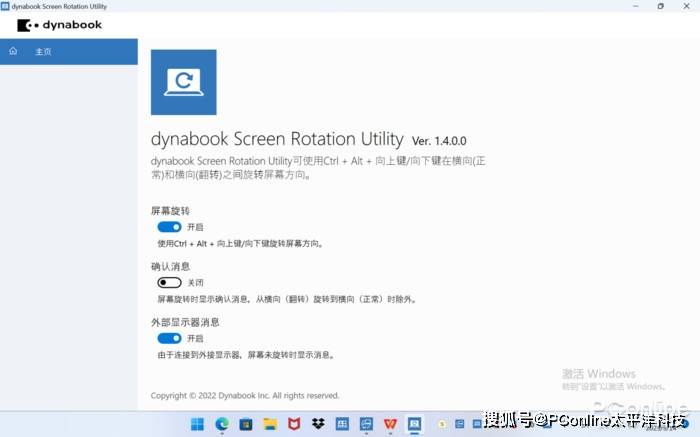Viewport: 700px width, 437px height.
Task: Click the 屏幕旋转 section heading
Action: (x=170, y=211)
